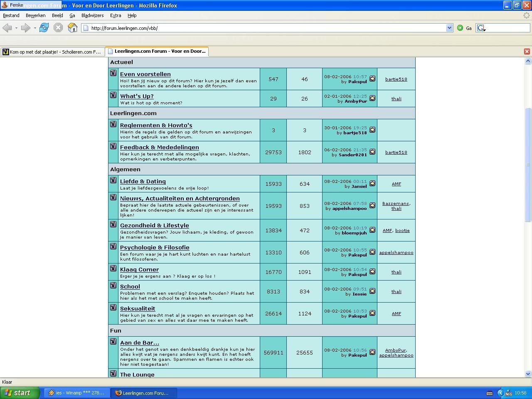Open the Extra menu

click(x=116, y=15)
